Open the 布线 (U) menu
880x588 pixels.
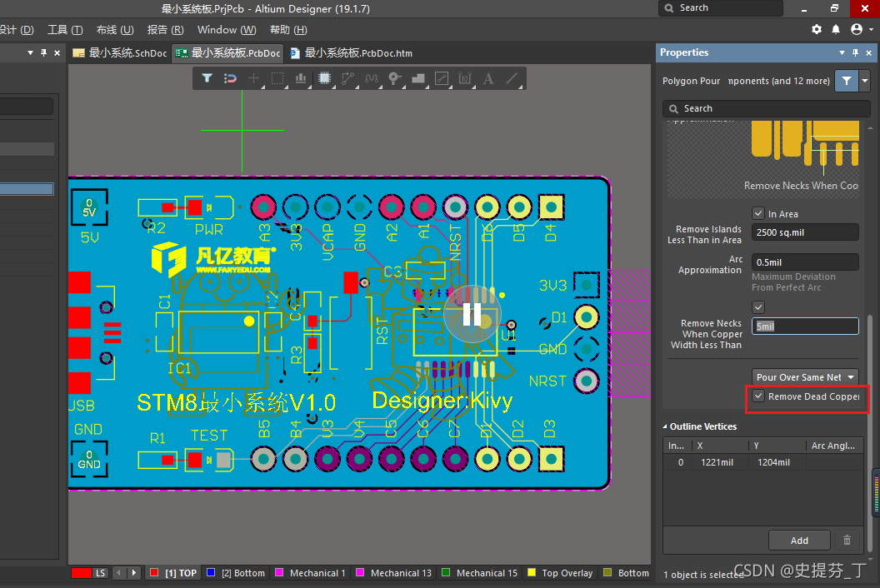click(115, 30)
